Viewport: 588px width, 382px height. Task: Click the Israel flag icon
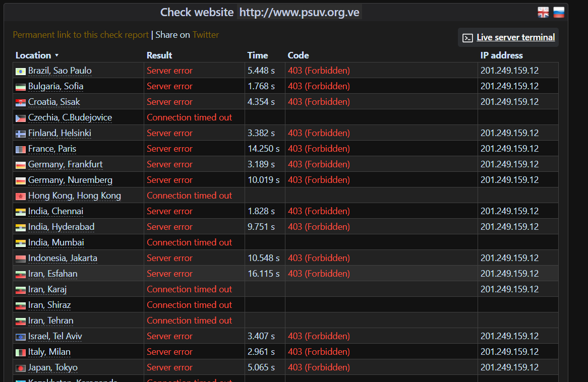pyautogui.click(x=21, y=337)
